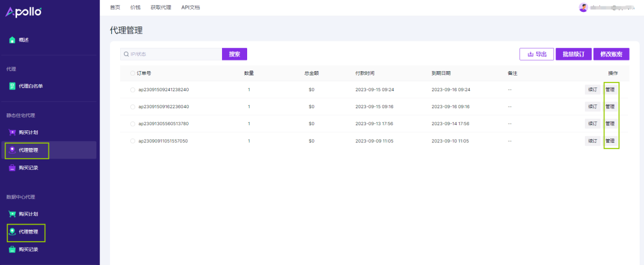Click the user avatar icon at top right
This screenshot has height=265, width=644.
[x=584, y=8]
